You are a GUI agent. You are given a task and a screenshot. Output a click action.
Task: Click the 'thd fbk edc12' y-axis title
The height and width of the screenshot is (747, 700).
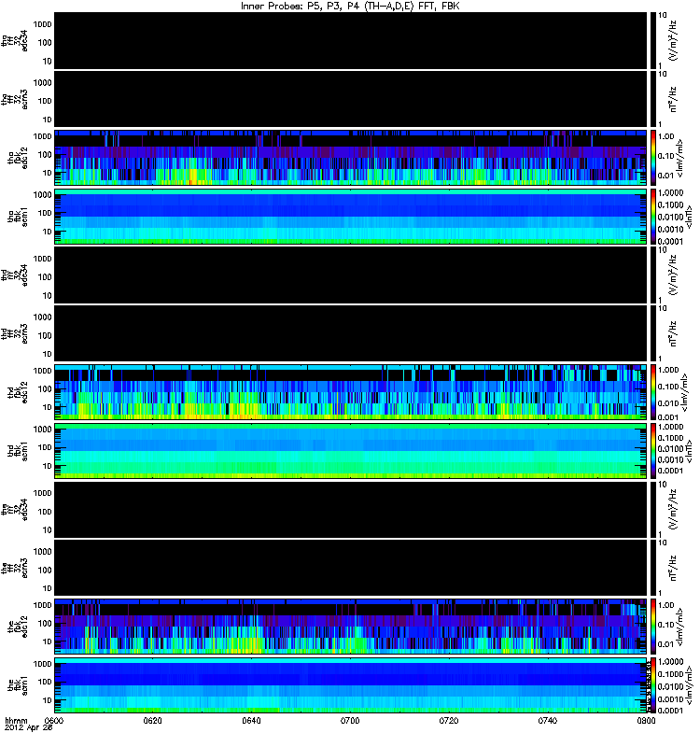click(x=18, y=392)
